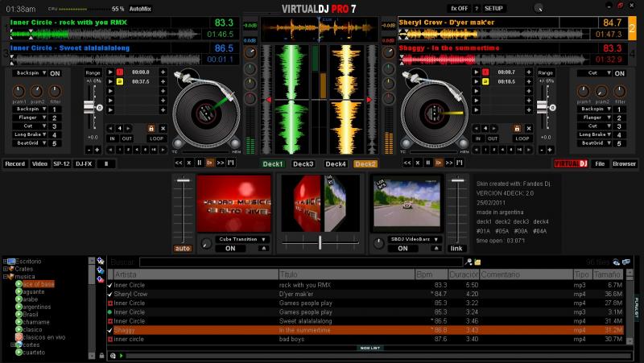Click the right deck pitch slider

542,107
